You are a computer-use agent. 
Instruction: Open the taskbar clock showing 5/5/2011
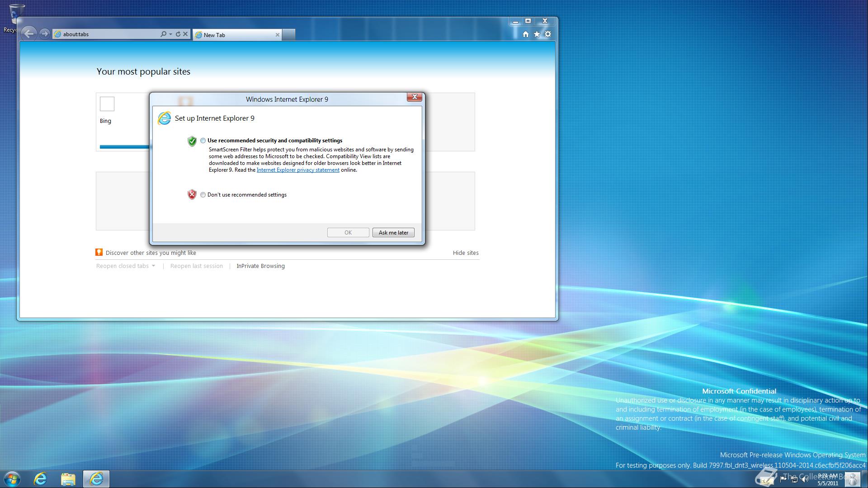tap(828, 479)
